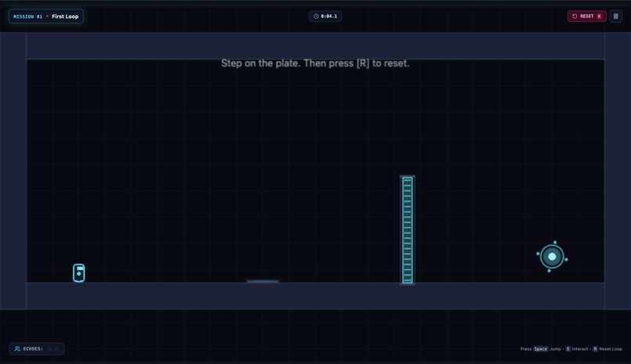Click the red RESET button
The image size is (631, 364).
[586, 16]
